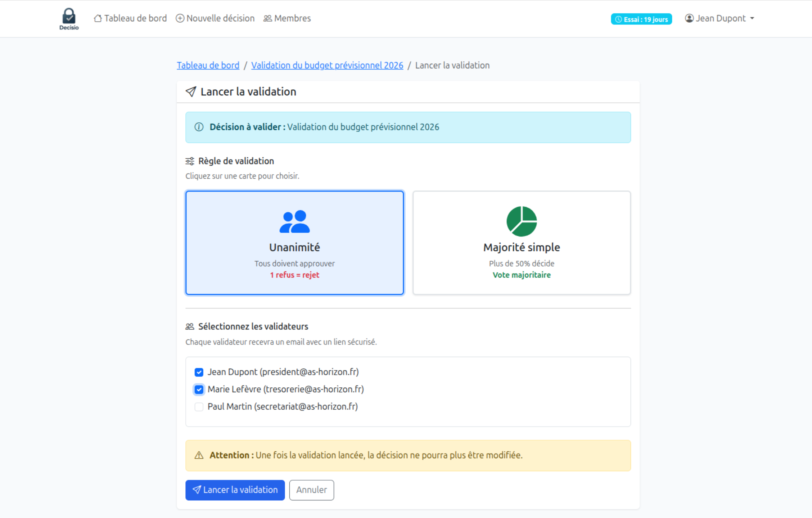Open Tableau de bord breadcrumb link
812x518 pixels.
point(208,65)
